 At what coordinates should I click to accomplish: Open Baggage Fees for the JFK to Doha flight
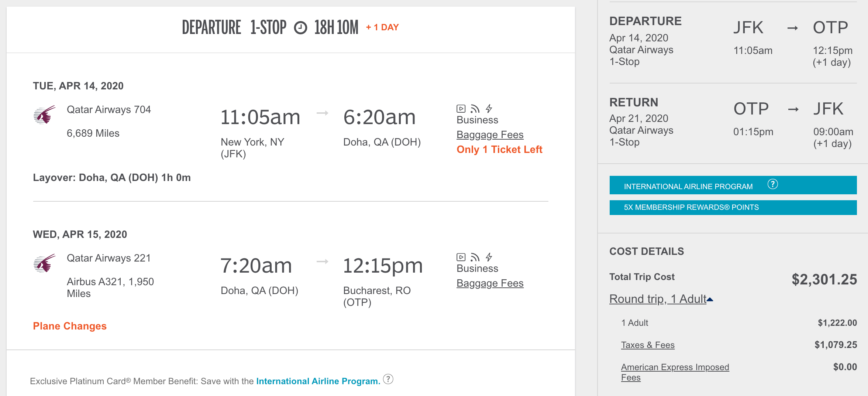tap(490, 135)
